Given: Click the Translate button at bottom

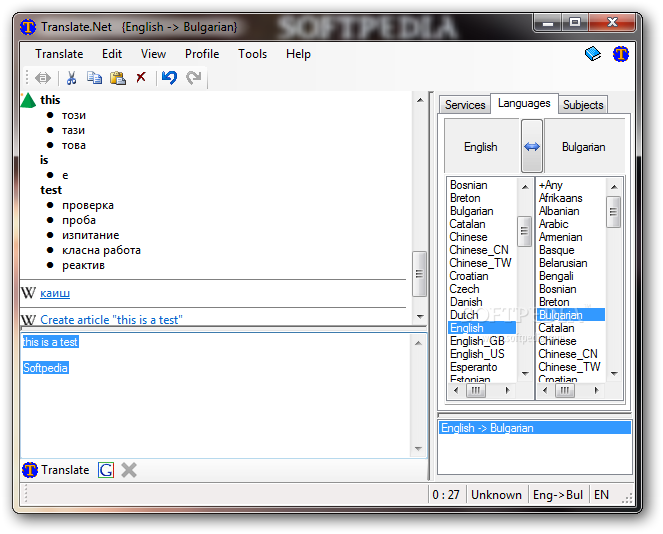Looking at the screenshot, I should pos(55,470).
